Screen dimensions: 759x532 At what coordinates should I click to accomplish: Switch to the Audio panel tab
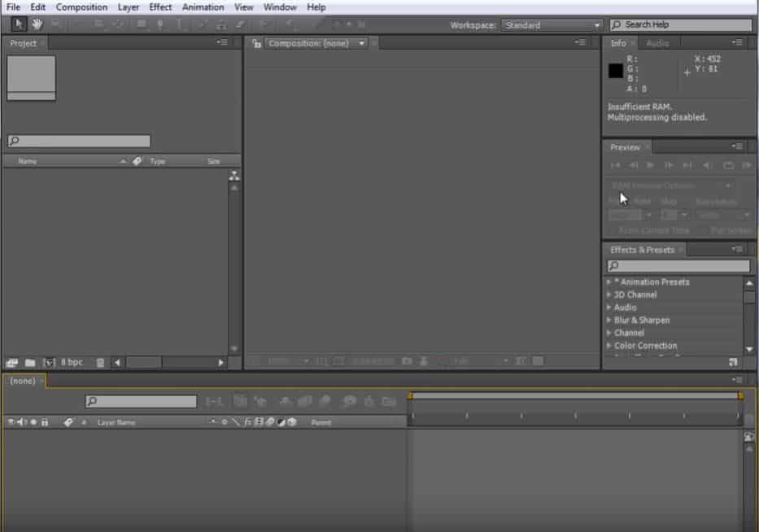[657, 43]
